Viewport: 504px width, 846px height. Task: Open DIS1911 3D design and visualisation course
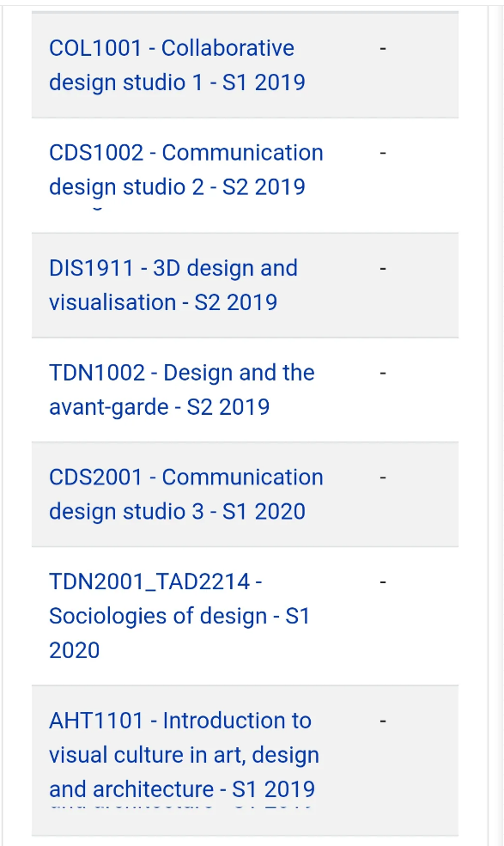[173, 285]
